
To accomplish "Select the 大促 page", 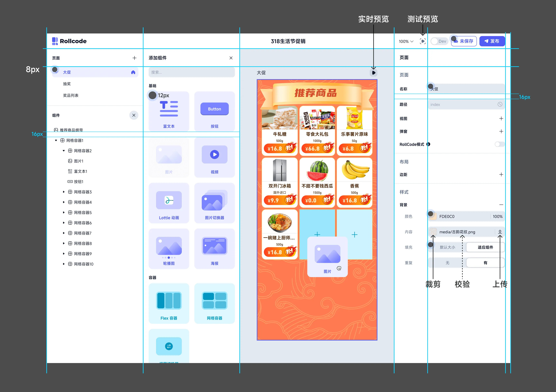I will 95,72.
